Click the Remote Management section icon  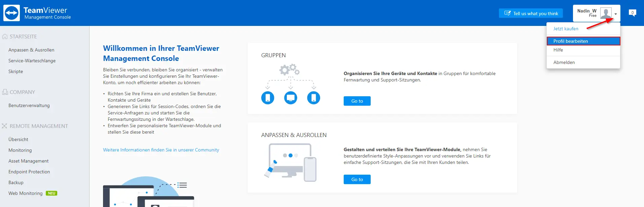[x=4, y=126]
